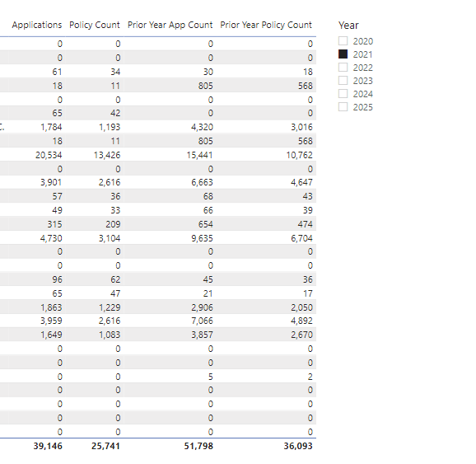Click the Applications value 96
The height and width of the screenshot is (464, 476).
(x=57, y=279)
